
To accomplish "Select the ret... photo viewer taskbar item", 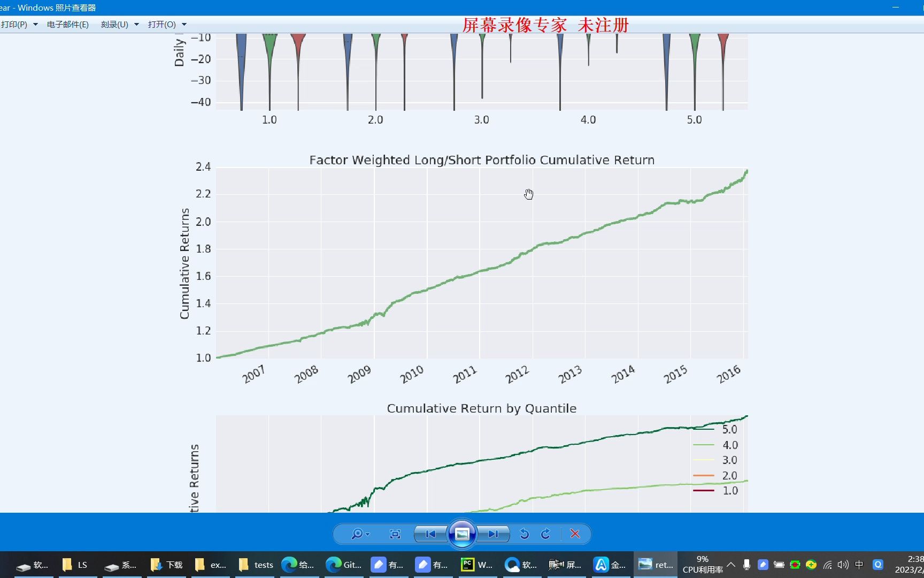I will coord(656,565).
